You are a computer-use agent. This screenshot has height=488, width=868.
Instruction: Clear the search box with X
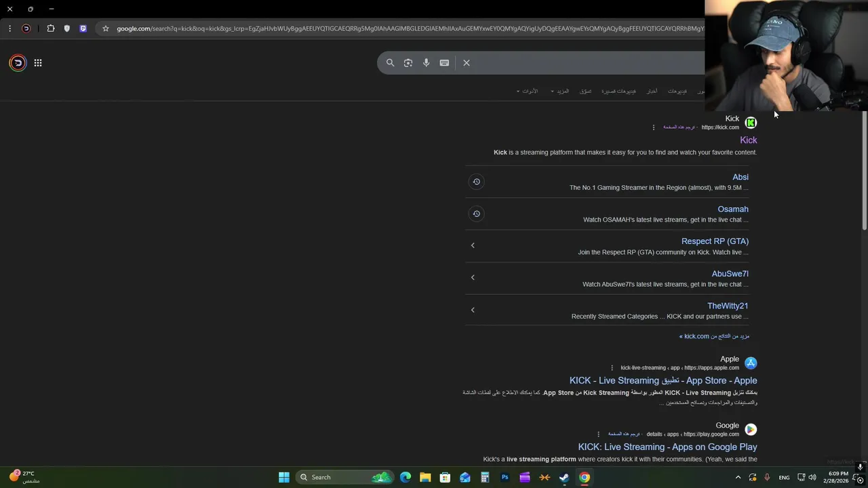467,62
